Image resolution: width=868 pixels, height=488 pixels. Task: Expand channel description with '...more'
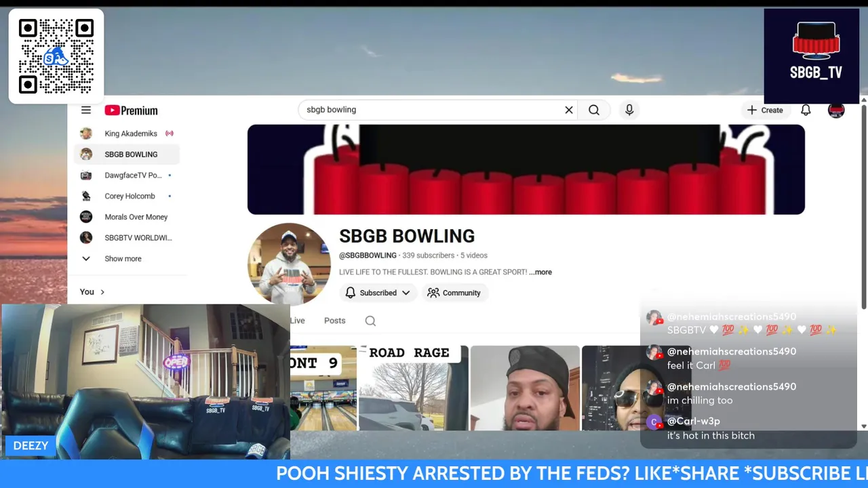[540, 272]
